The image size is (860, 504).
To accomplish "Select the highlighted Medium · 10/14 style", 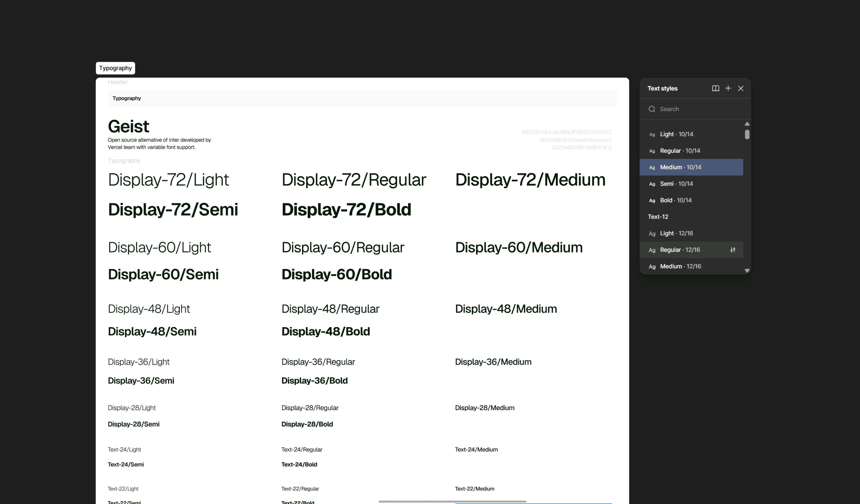I will coord(680,167).
